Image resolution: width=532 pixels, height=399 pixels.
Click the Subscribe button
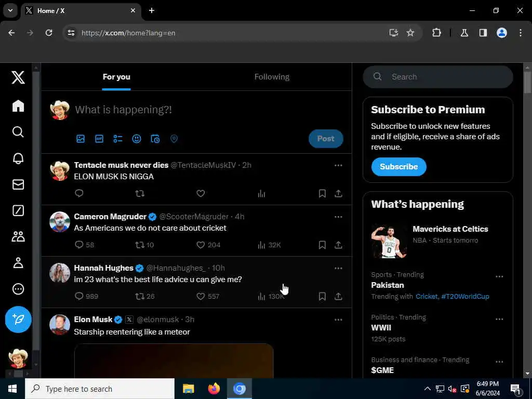click(x=398, y=167)
